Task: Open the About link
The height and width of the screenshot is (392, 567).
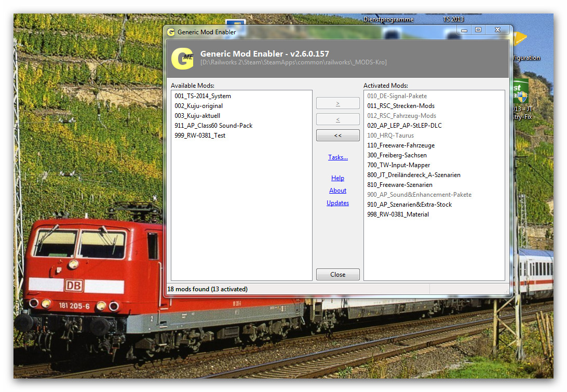Action: pos(337,190)
